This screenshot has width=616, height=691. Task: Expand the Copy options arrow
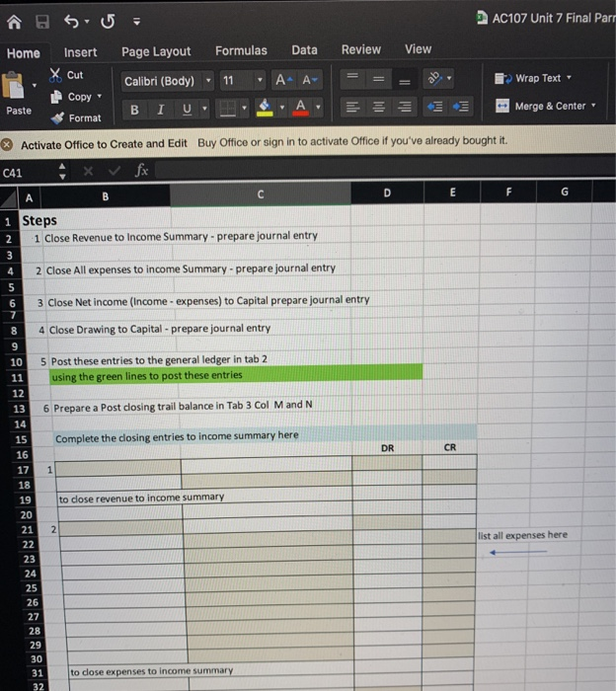pos(100,96)
